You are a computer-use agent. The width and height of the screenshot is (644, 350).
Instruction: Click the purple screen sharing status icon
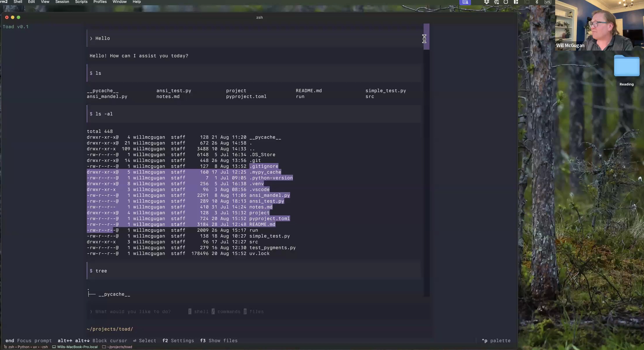[465, 2]
